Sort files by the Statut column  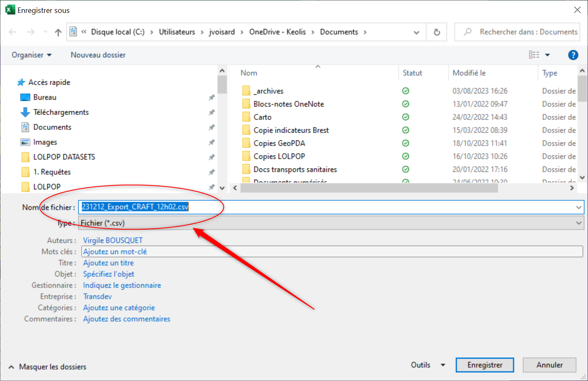click(x=412, y=73)
